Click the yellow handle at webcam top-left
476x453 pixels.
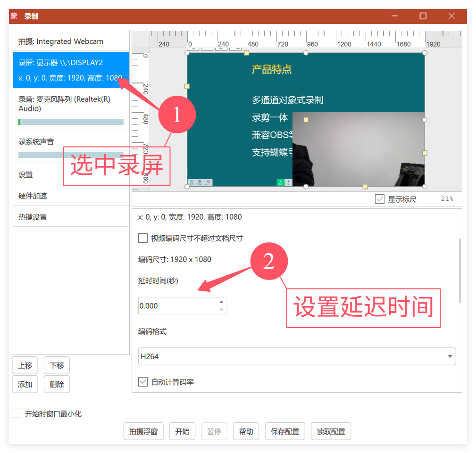click(x=306, y=120)
